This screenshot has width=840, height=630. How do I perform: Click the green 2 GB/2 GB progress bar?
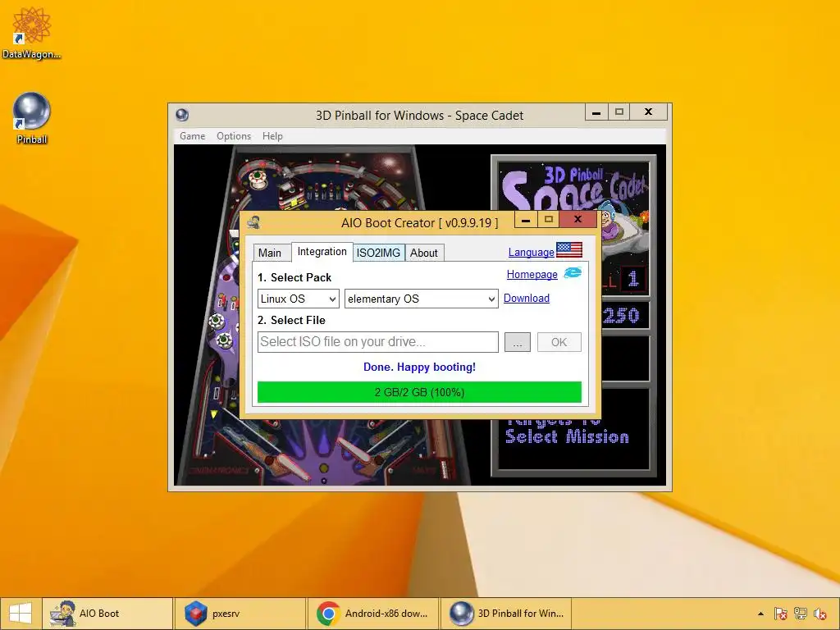[x=419, y=392]
